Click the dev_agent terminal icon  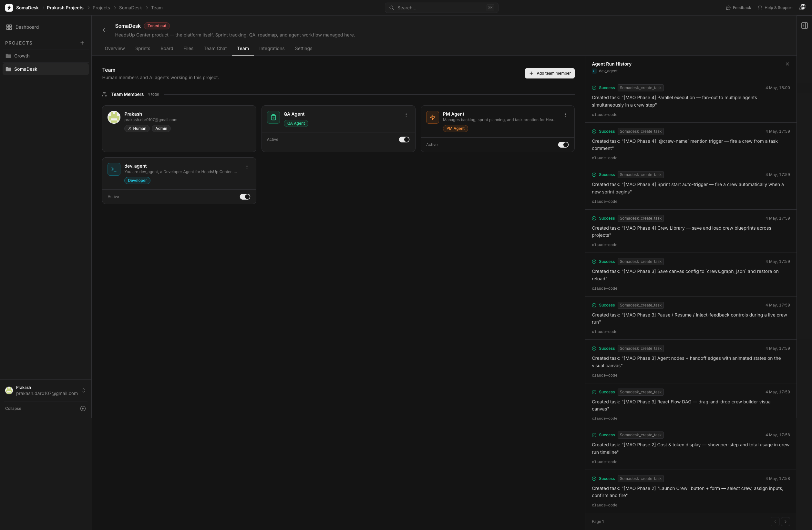coord(114,169)
